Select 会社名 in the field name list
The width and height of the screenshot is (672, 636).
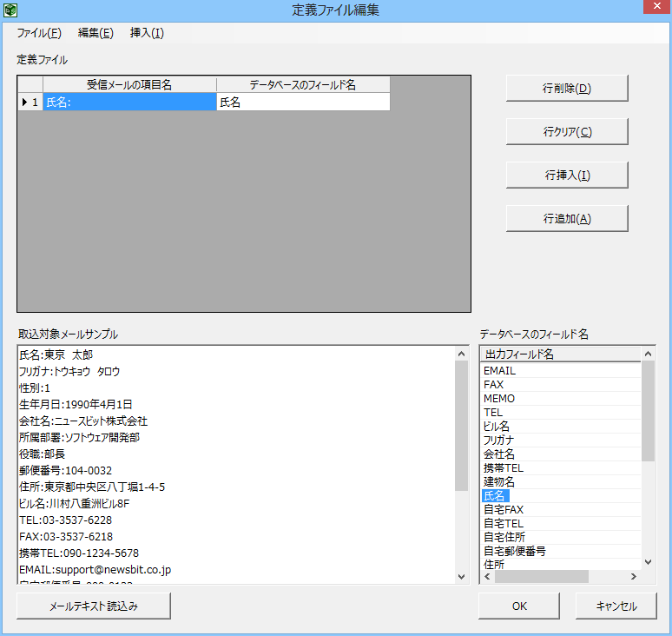pos(499,454)
